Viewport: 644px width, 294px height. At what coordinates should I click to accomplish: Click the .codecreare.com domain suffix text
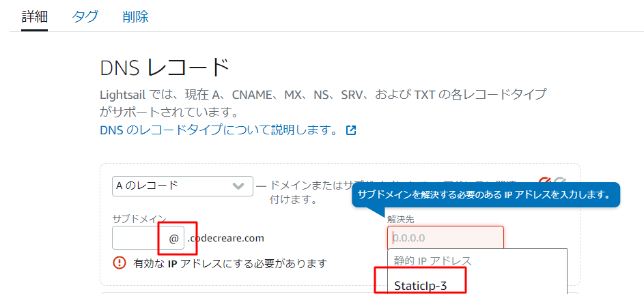pyautogui.click(x=225, y=238)
